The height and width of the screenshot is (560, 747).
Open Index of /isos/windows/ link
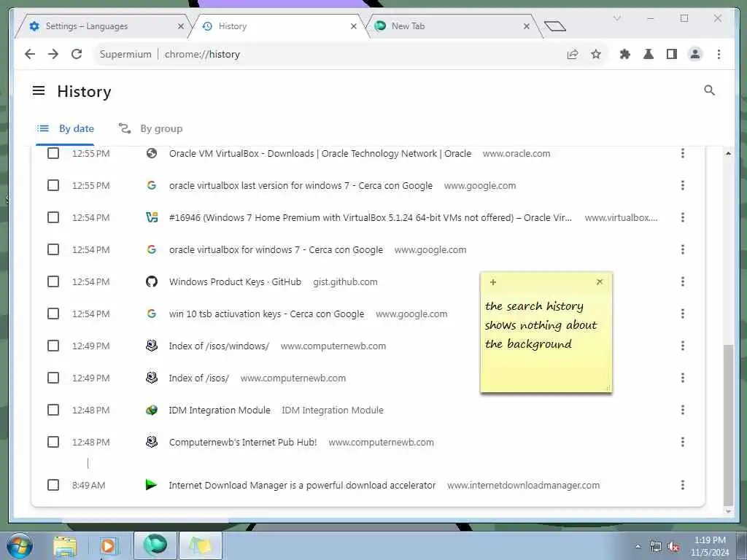[x=219, y=346]
